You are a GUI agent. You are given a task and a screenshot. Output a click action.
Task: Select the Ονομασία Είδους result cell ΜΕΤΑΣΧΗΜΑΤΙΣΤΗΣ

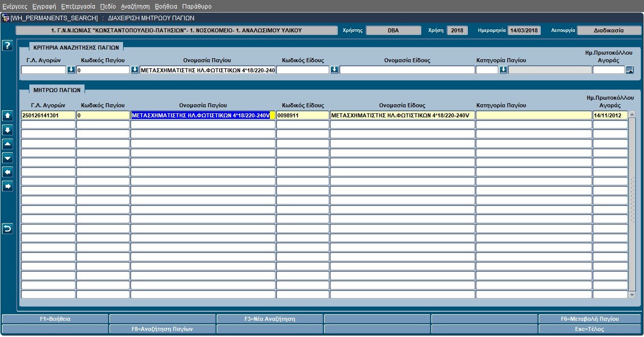[402, 115]
